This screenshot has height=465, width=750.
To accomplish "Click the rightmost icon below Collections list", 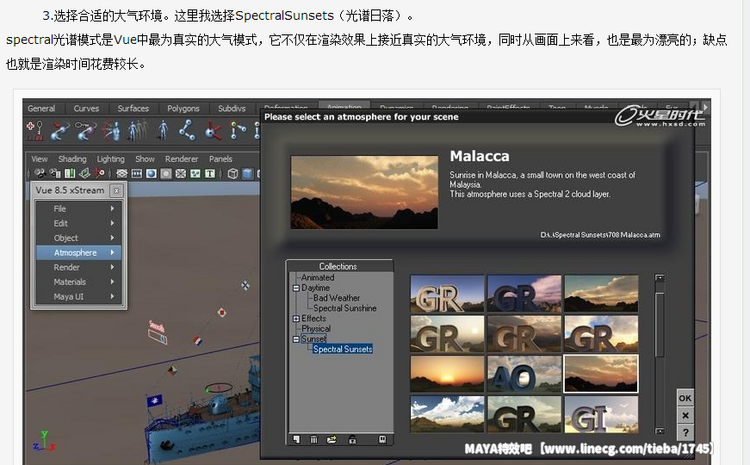I will click(382, 439).
